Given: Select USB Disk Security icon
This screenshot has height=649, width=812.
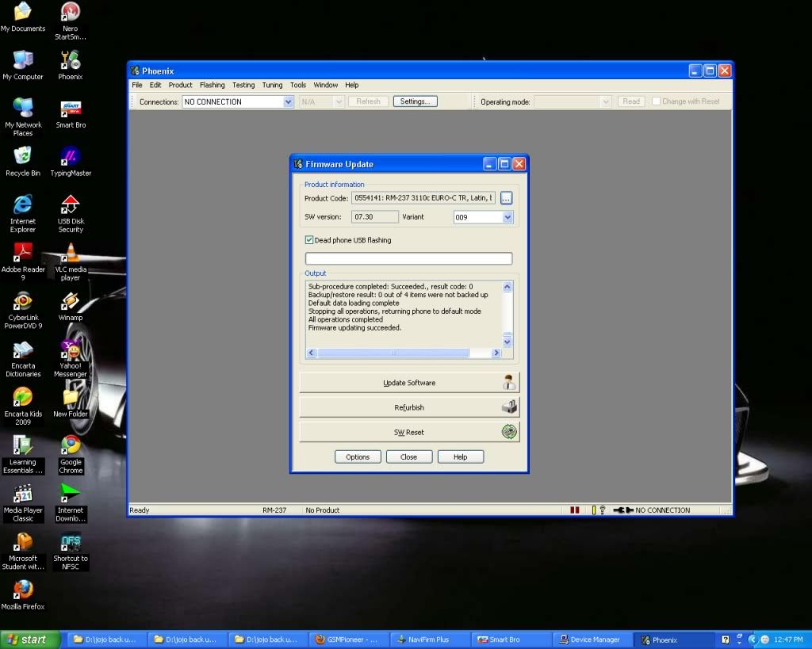Looking at the screenshot, I should [x=71, y=213].
